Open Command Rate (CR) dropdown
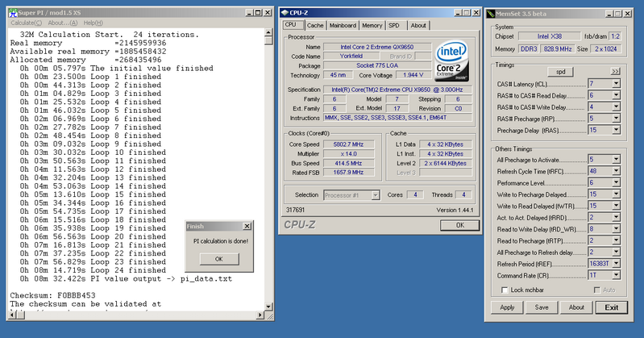The height and width of the screenshot is (338, 644). [x=616, y=275]
